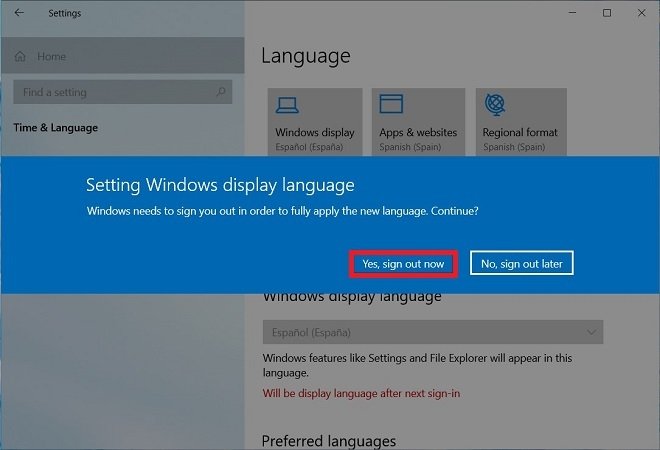660x450 pixels.
Task: Expand the display language dropdown chevron
Action: click(x=591, y=332)
